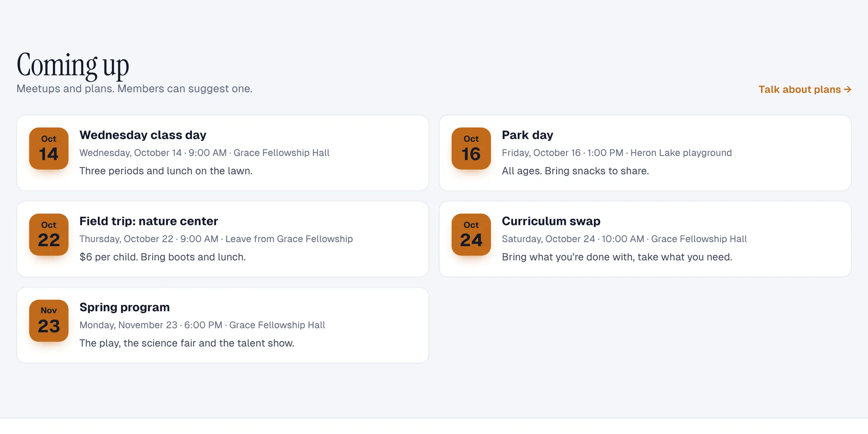Click 'All ages. Bring snacks to share.'

coord(575,171)
